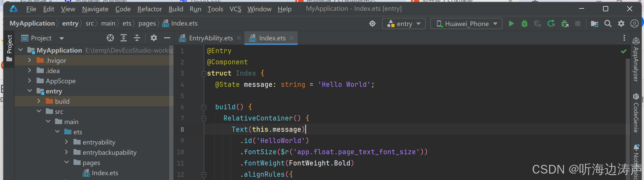Screen dimensions: 644x180
Task: Click the DevEco Studio logo icon
Action: click(13, 9)
